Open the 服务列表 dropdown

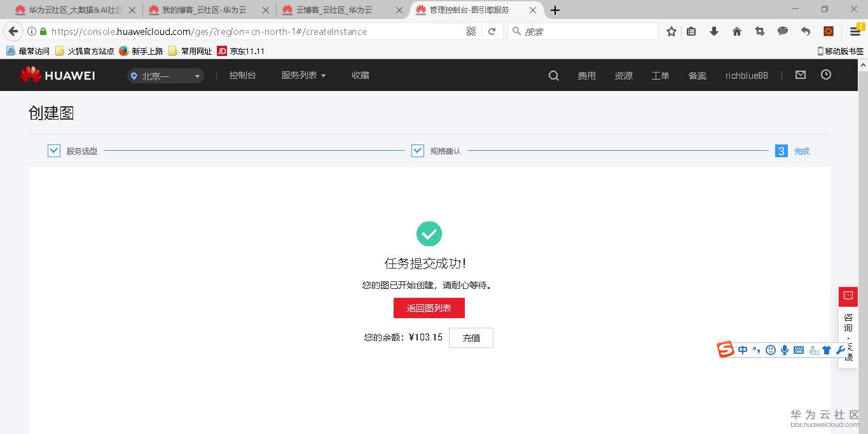click(303, 75)
